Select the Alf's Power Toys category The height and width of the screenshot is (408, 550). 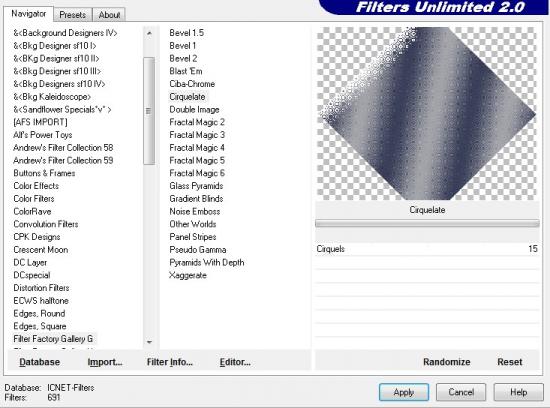(43, 135)
